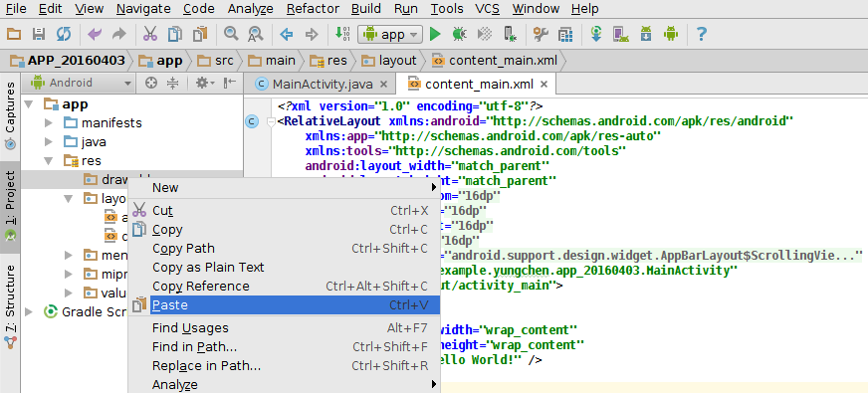
Task: Collapse the app module tree node
Action: point(28,104)
